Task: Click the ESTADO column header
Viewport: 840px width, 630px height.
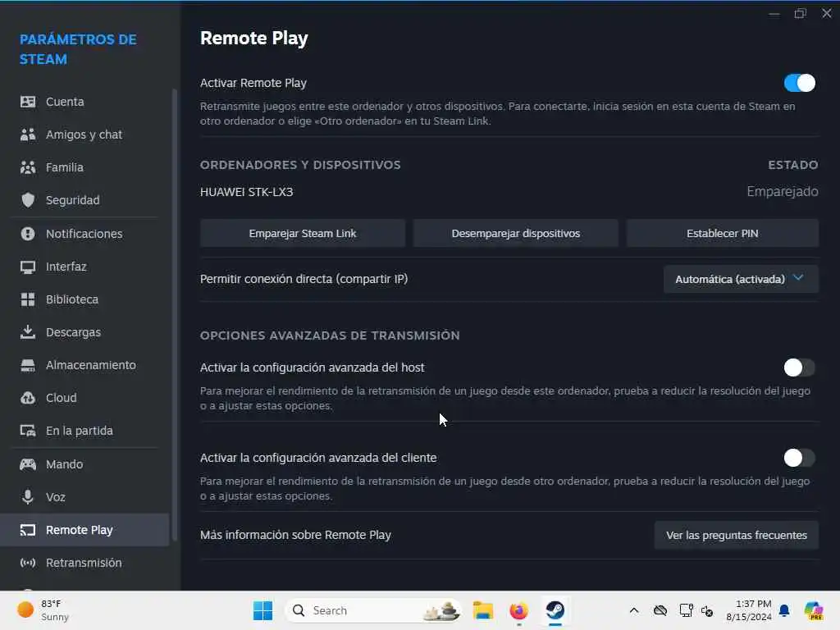Action: point(793,164)
